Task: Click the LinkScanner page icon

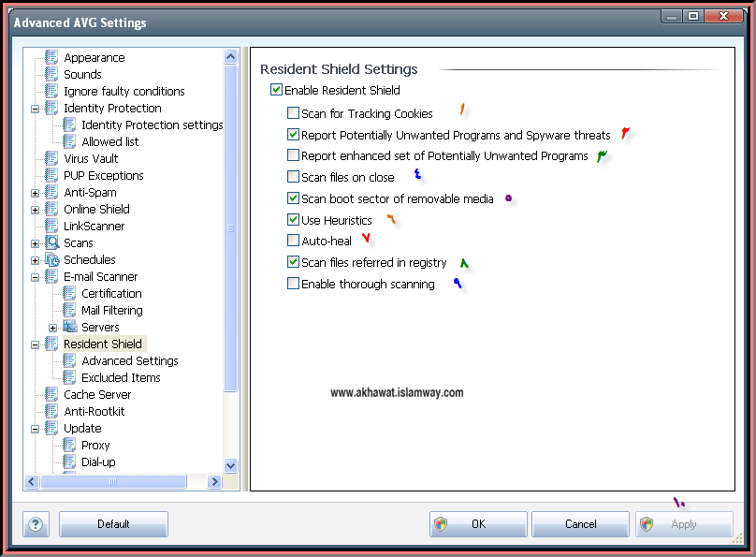Action: [x=51, y=226]
